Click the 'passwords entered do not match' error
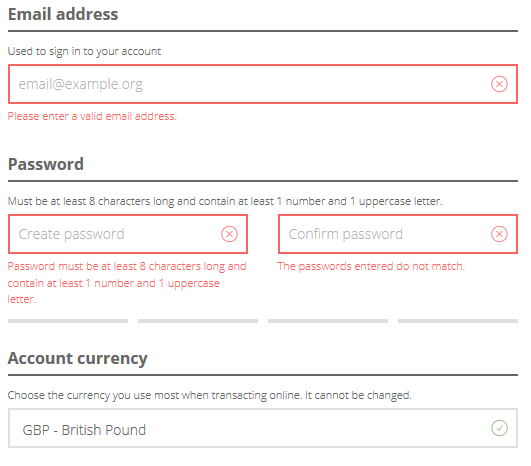This screenshot has width=531, height=466. pyautogui.click(x=371, y=266)
